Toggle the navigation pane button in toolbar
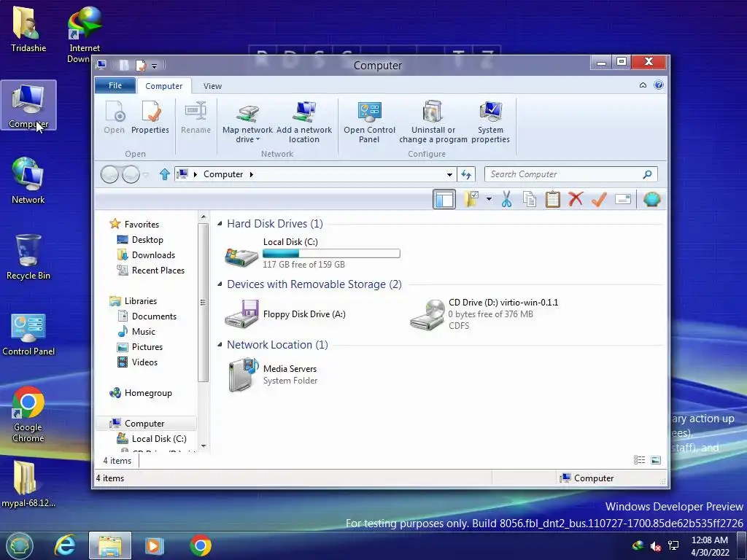The width and height of the screenshot is (747, 560). 444,199
